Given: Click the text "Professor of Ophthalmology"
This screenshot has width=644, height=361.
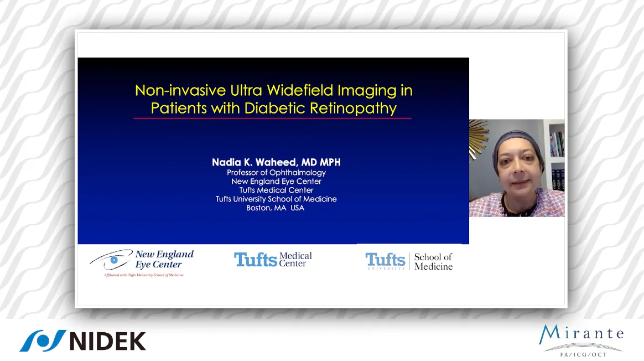Looking at the screenshot, I should tap(276, 173).
